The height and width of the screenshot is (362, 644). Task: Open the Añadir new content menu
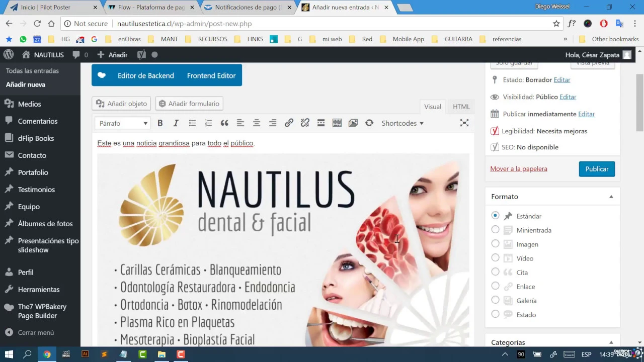coord(112,55)
